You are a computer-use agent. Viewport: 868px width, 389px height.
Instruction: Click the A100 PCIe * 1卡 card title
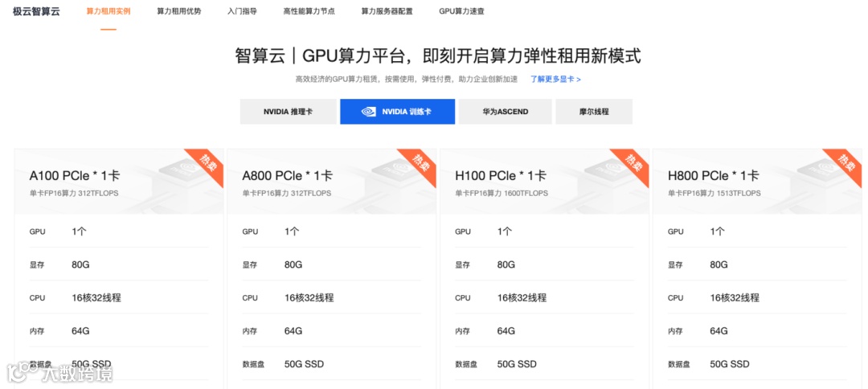75,176
